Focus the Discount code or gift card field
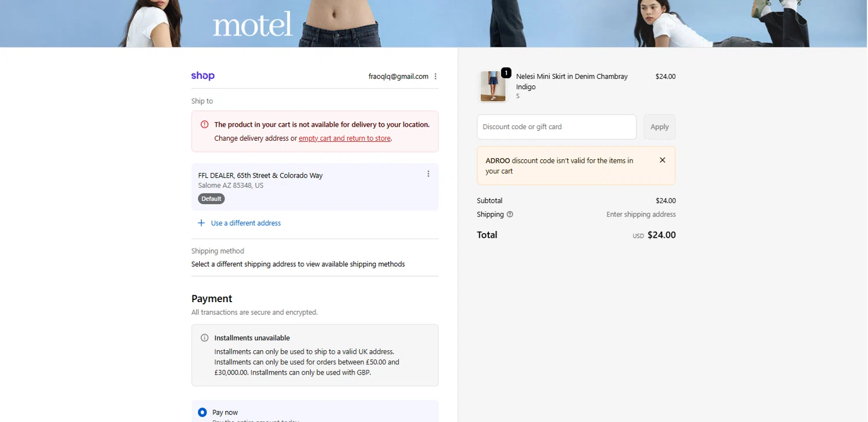Screen dimensions: 868x422 [x=556, y=127]
